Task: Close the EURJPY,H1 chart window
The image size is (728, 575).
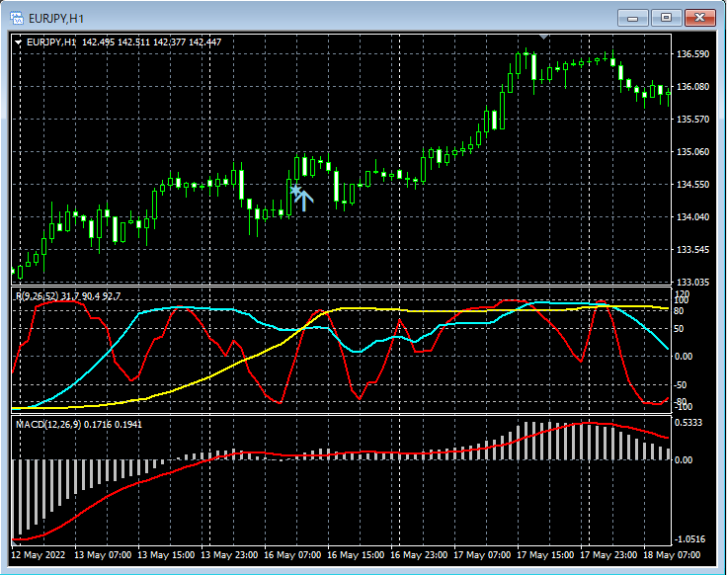Action: [699, 18]
